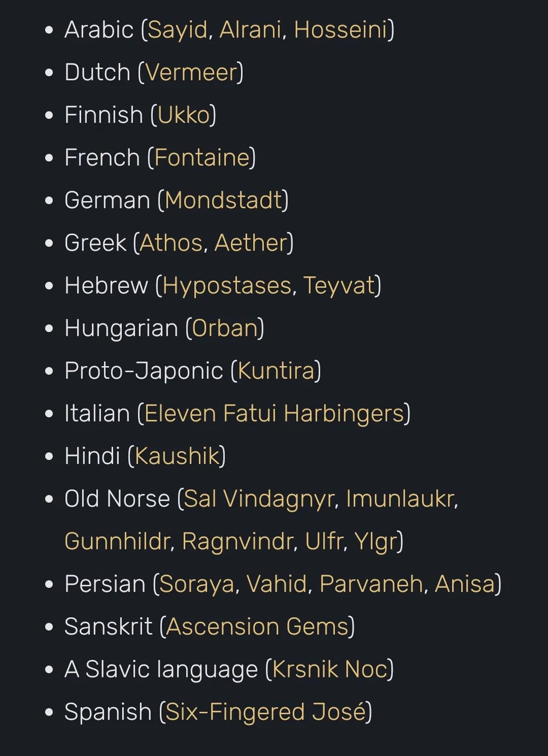Click the Alrani link
The width and height of the screenshot is (548, 756).
point(250,30)
